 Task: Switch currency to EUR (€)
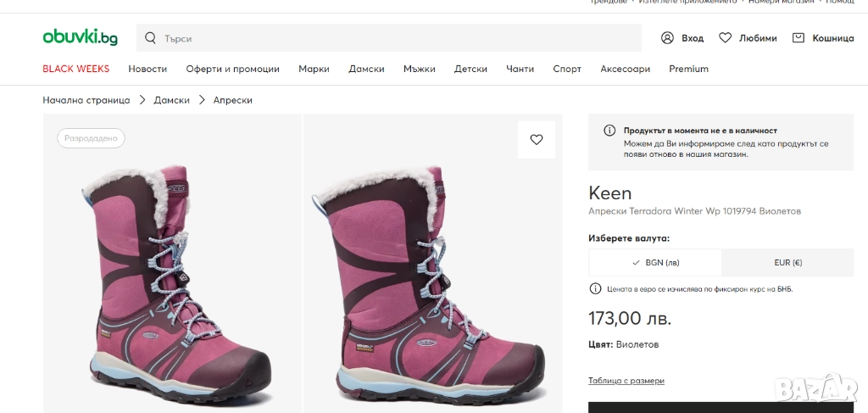787,263
